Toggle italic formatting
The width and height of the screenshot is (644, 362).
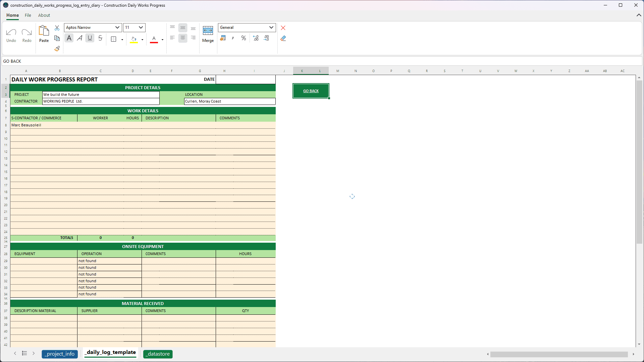pyautogui.click(x=79, y=38)
